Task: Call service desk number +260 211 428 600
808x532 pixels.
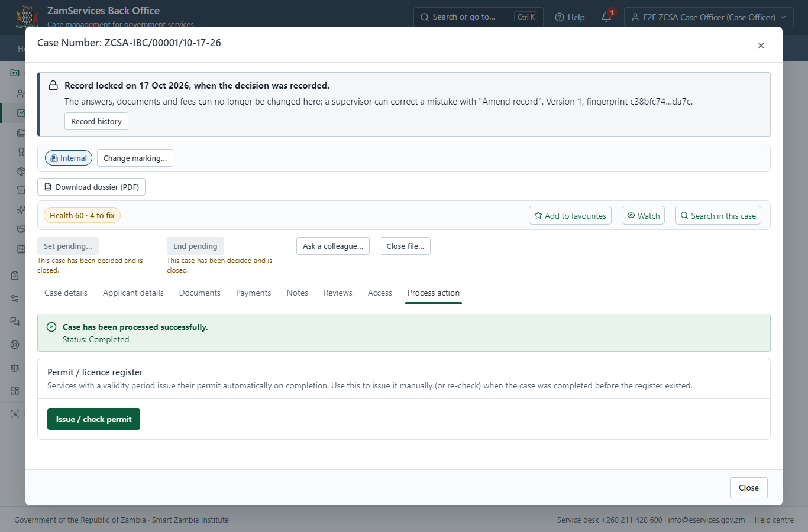Action: [632, 520]
